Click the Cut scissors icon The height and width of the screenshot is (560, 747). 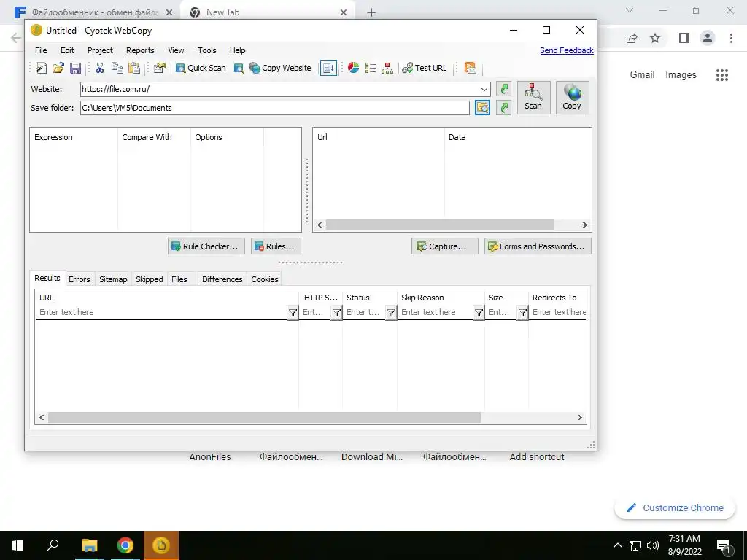tap(99, 68)
